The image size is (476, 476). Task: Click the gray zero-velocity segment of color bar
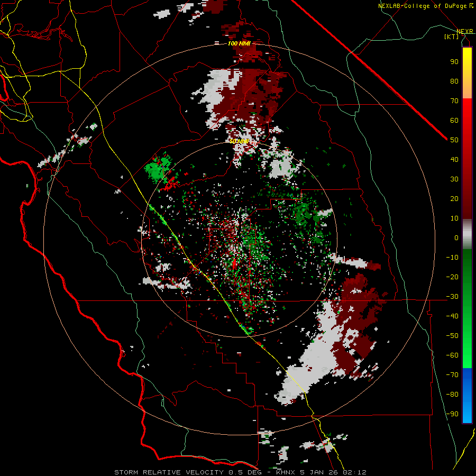pyautogui.click(x=467, y=234)
